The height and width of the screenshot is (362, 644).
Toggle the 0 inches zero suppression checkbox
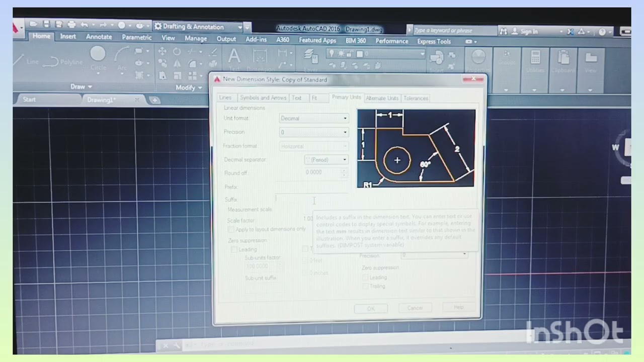305,273
